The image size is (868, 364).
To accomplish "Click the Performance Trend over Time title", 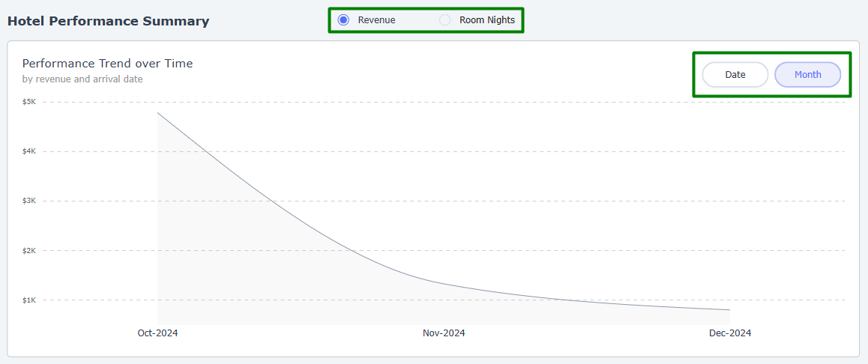I will pyautogui.click(x=107, y=64).
